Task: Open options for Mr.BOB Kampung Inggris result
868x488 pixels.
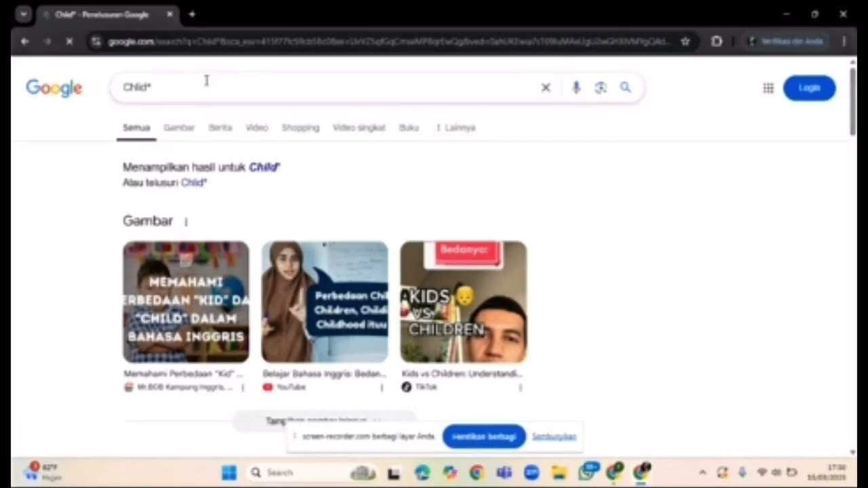Action: coord(243,388)
